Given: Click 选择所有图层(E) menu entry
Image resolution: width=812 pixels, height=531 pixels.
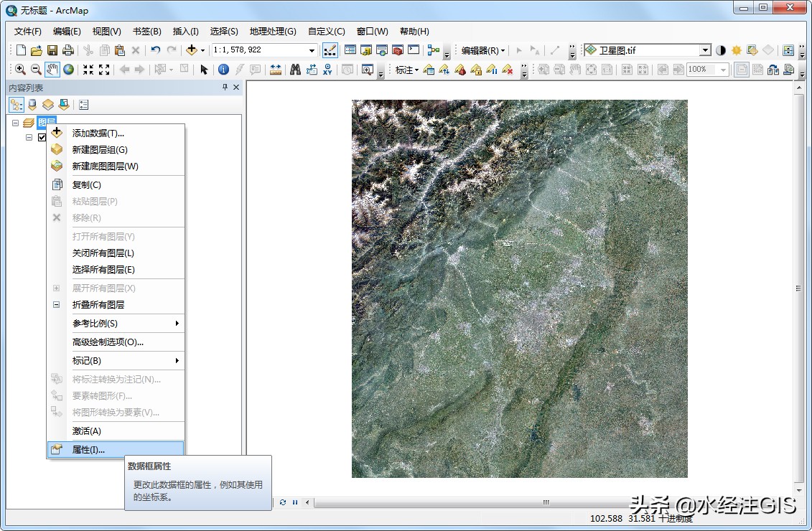Looking at the screenshot, I should (x=116, y=270).
